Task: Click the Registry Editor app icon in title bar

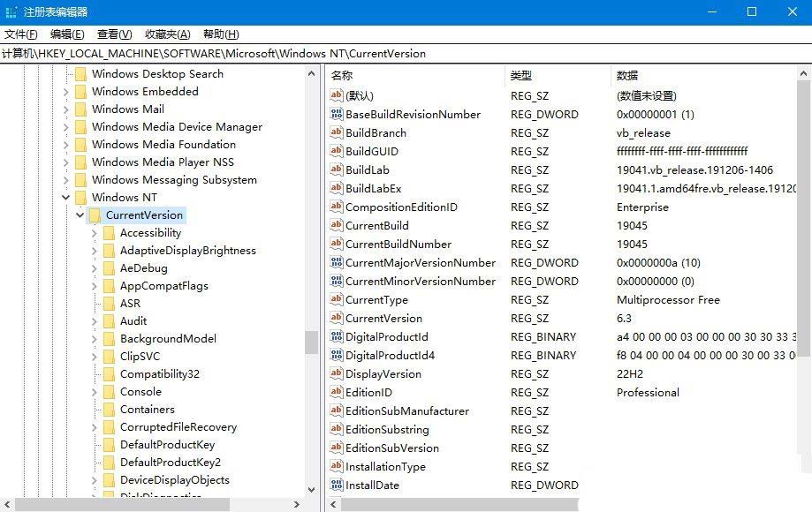Action: (11, 11)
